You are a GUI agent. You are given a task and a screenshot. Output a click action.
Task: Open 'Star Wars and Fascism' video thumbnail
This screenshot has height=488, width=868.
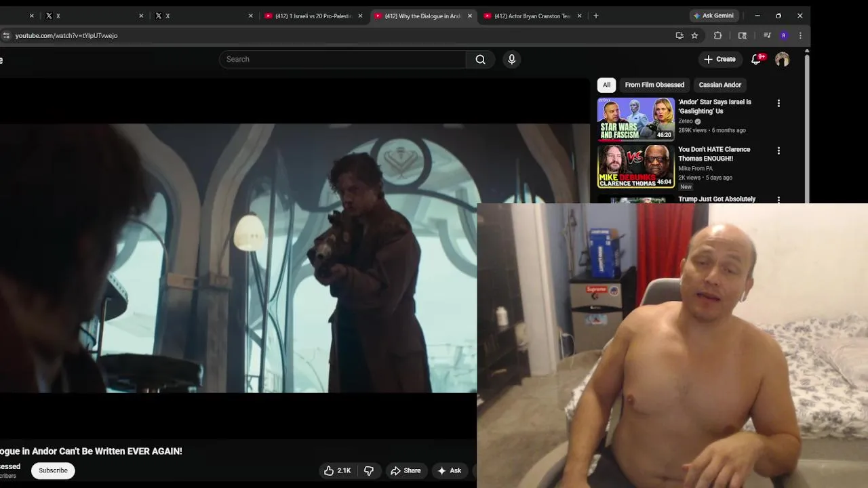(635, 119)
